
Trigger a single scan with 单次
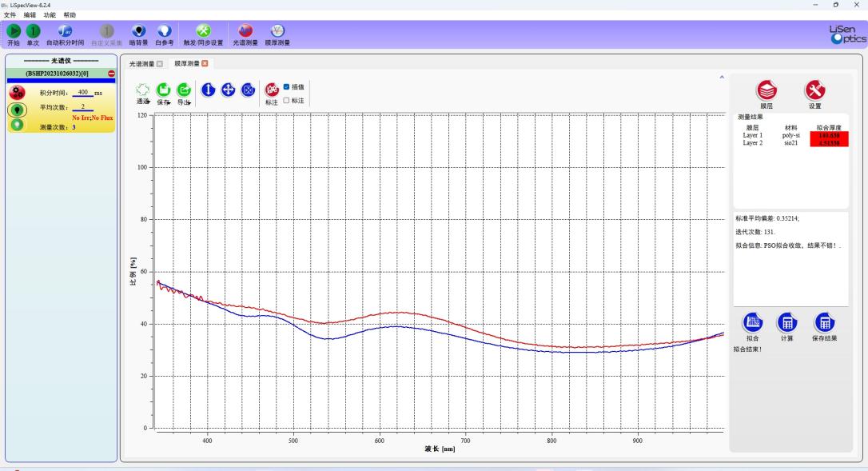(x=34, y=31)
